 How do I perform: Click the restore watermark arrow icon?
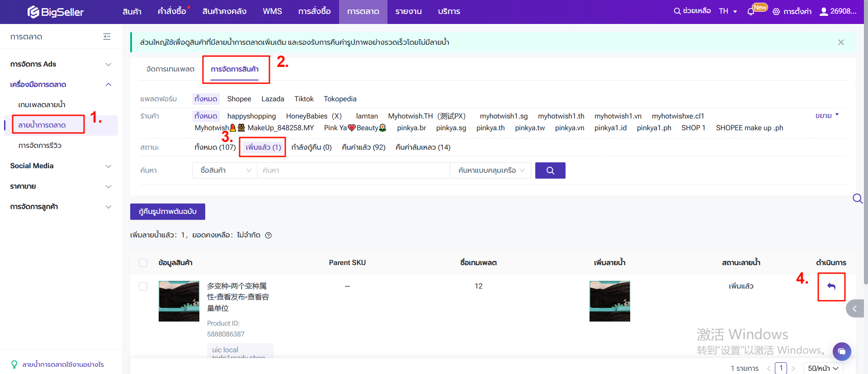point(831,286)
